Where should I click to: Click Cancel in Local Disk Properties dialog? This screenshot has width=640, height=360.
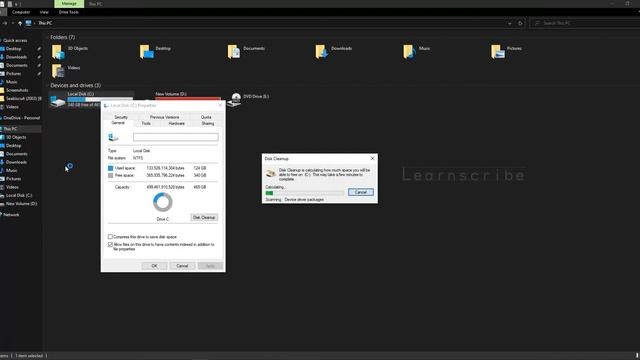(x=182, y=266)
